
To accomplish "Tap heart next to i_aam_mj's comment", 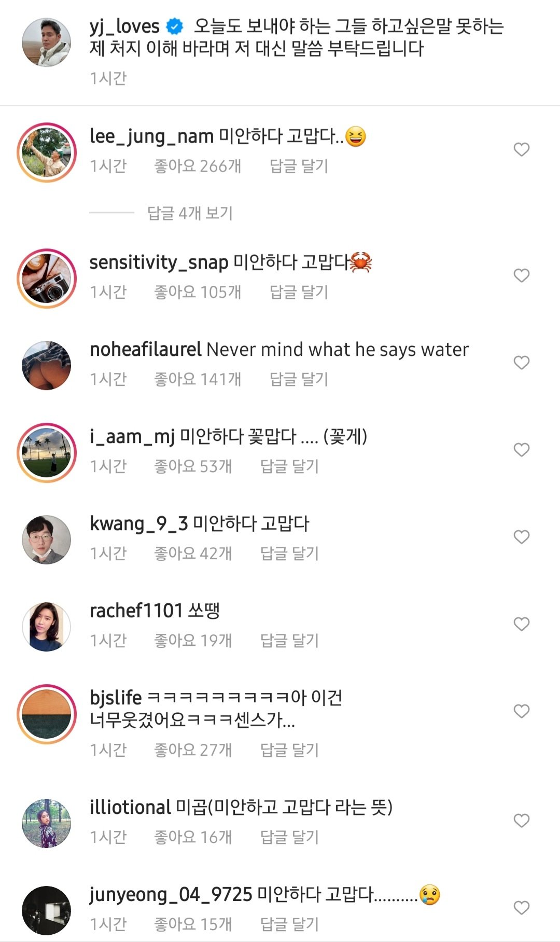I will coord(521,450).
